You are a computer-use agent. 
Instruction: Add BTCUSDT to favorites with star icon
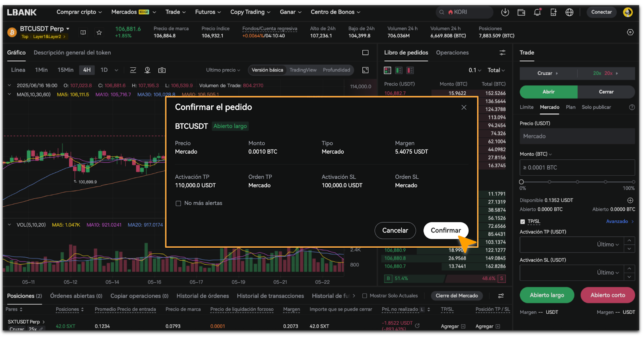(x=99, y=33)
